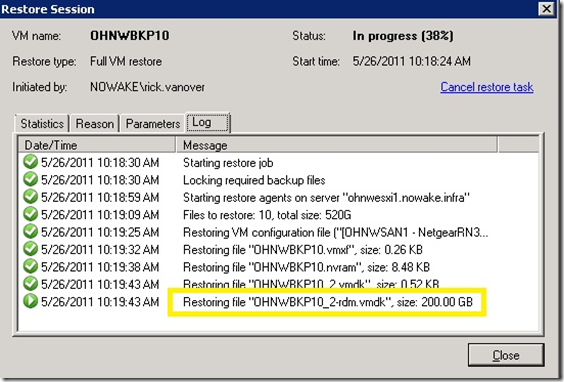The width and height of the screenshot is (564, 382).
Task: Click timestamp 10:18:59 AM in the log
Action: [100, 197]
